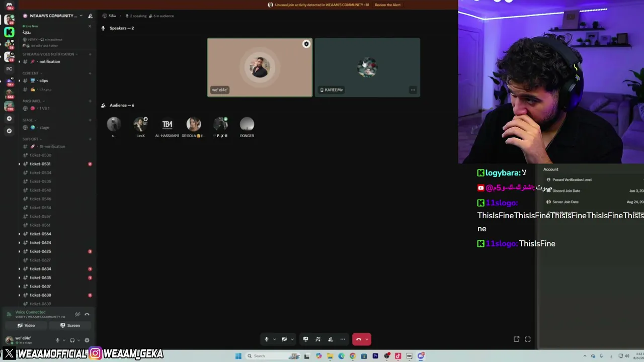Click RONGER audience avatar
This screenshot has width=644, height=362.
click(x=247, y=124)
